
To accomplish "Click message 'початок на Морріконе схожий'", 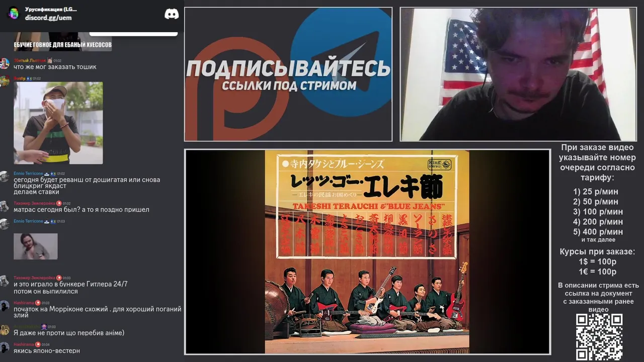I will [x=98, y=312].
